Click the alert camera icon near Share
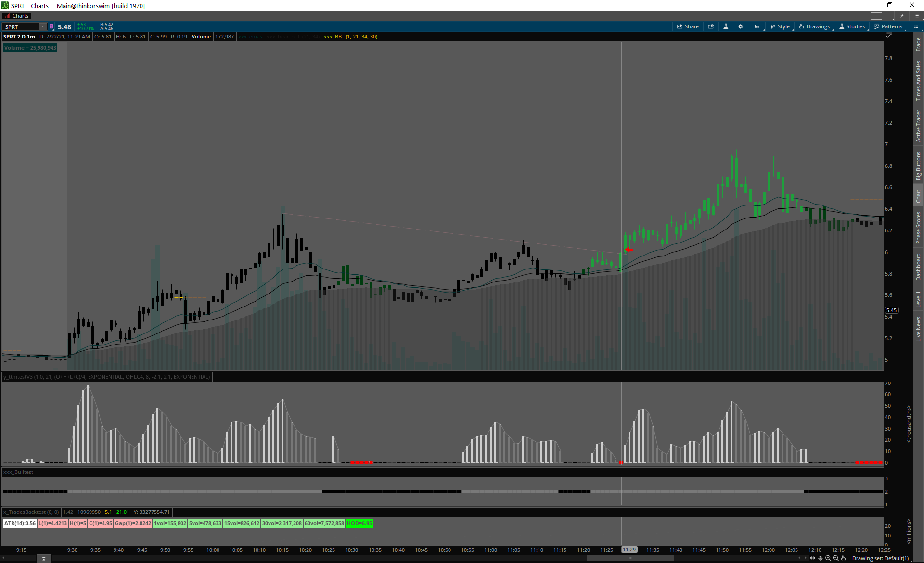Screen dimensions: 924x563 pyautogui.click(x=711, y=26)
